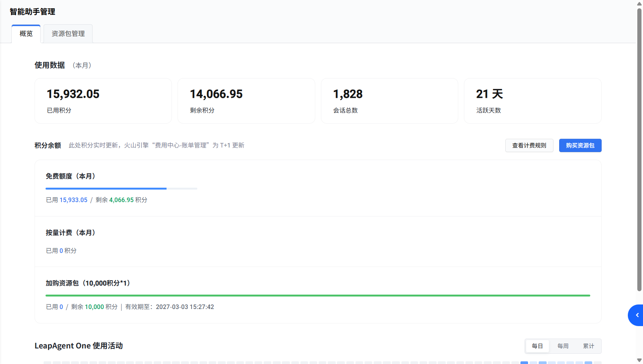This screenshot has width=643, height=364.
Task: Click the scrollbar down arrow
Action: point(639,360)
